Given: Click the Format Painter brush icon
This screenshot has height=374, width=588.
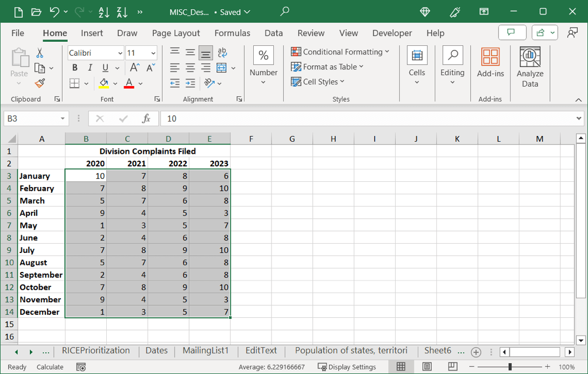Looking at the screenshot, I should (x=40, y=83).
